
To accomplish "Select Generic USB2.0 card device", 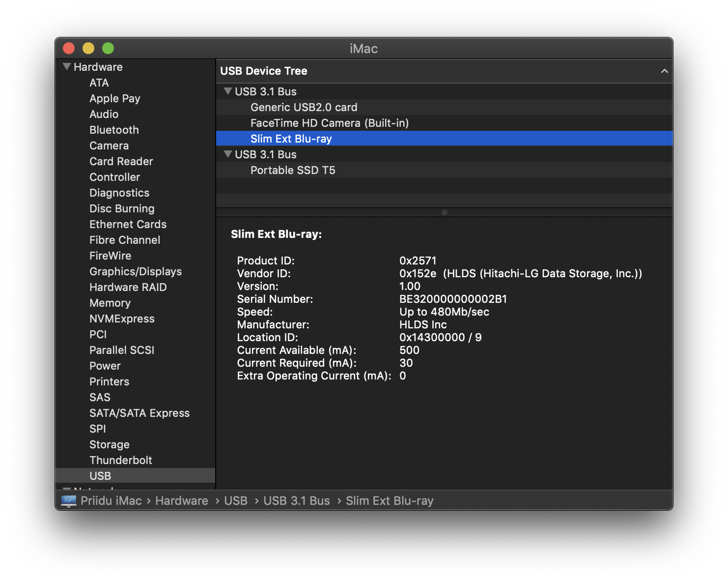I will (444, 107).
